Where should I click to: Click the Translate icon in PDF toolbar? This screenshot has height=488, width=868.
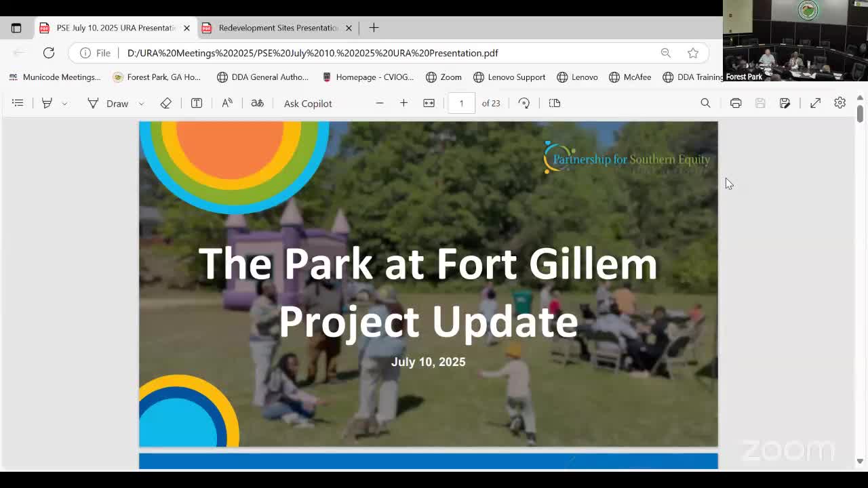[257, 103]
